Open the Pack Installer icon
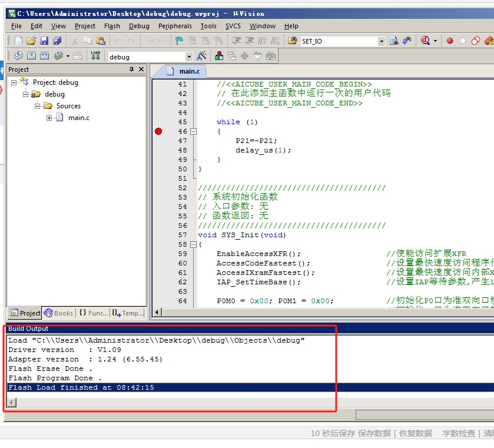Image resolution: width=494 pixels, height=448 pixels. click(271, 56)
